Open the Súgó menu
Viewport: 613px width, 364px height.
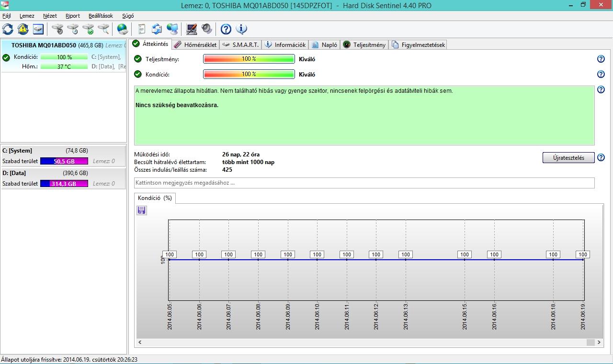[128, 16]
